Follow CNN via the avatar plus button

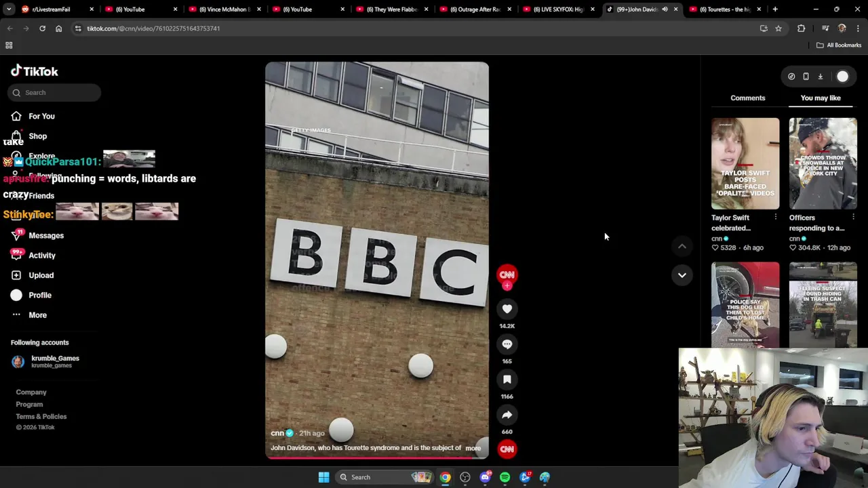click(x=507, y=286)
